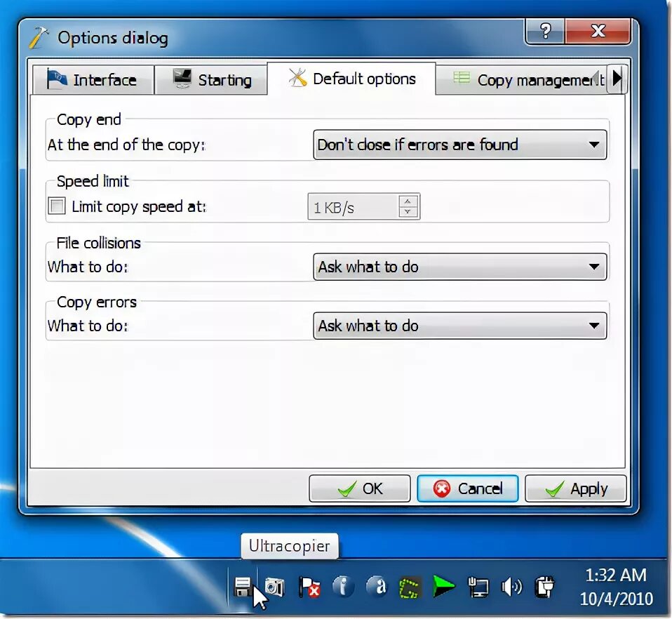672x619 pixels.
Task: Decrease speed limit with the down spinner
Action: (408, 212)
